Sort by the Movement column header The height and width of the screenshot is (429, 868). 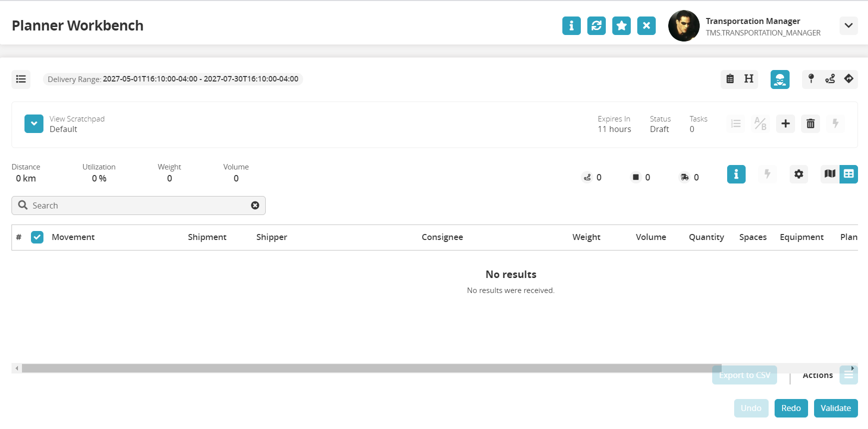pyautogui.click(x=73, y=237)
